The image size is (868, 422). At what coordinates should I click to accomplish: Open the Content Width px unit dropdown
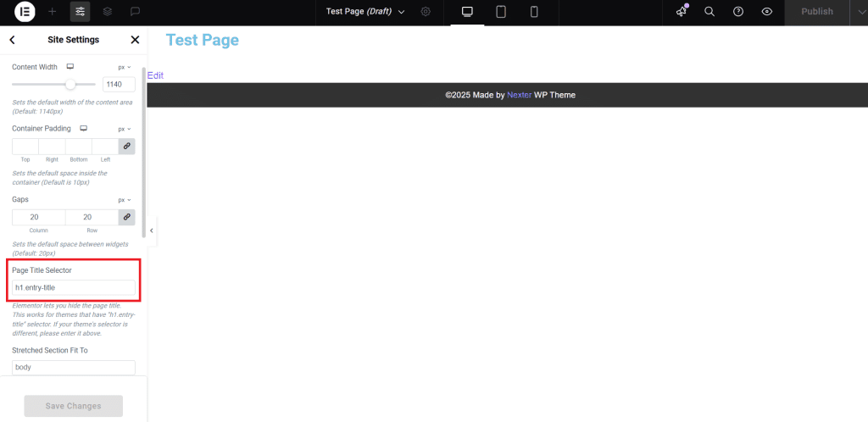(x=125, y=67)
